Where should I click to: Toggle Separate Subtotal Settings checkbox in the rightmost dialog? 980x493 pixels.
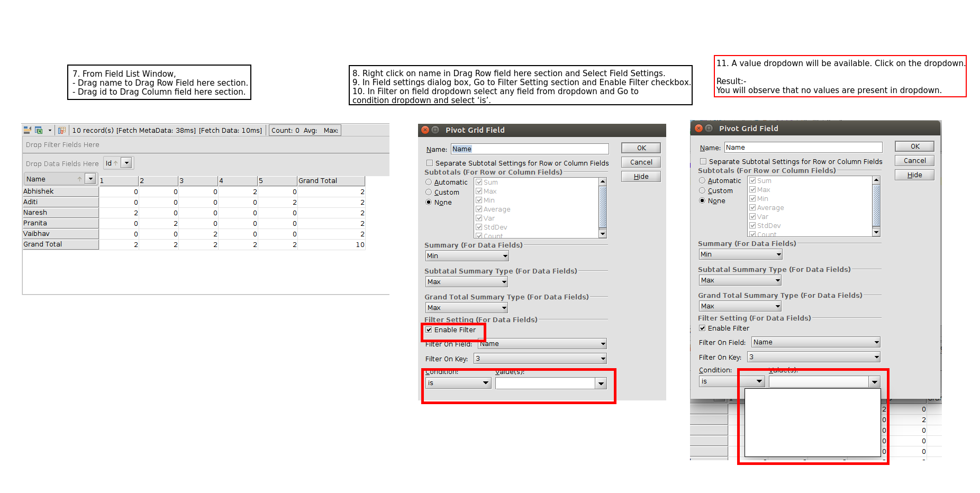click(703, 161)
